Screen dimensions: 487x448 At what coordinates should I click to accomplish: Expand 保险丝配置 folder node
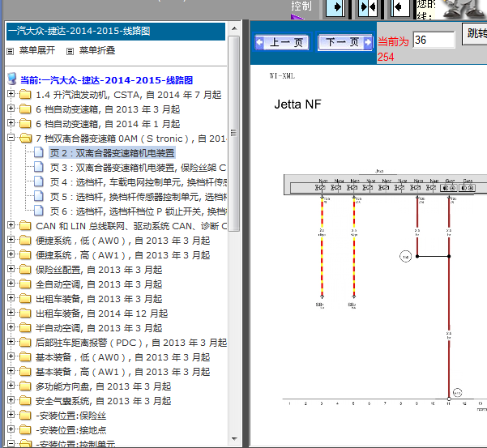click(11, 268)
